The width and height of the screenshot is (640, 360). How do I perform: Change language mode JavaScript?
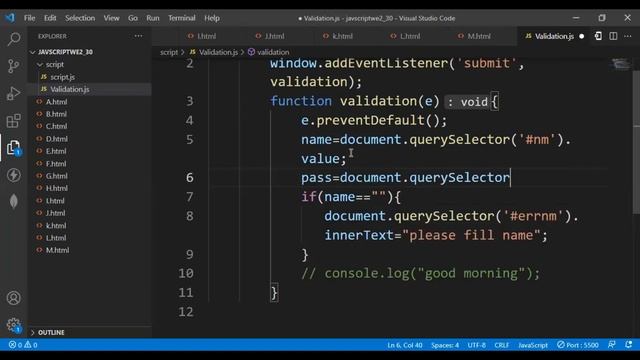[533, 345]
